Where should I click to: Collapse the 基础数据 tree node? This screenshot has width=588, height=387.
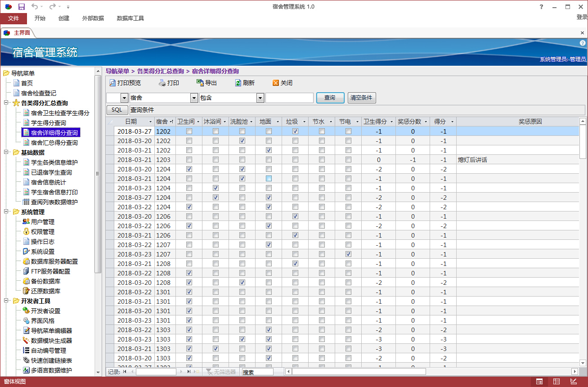[6, 153]
